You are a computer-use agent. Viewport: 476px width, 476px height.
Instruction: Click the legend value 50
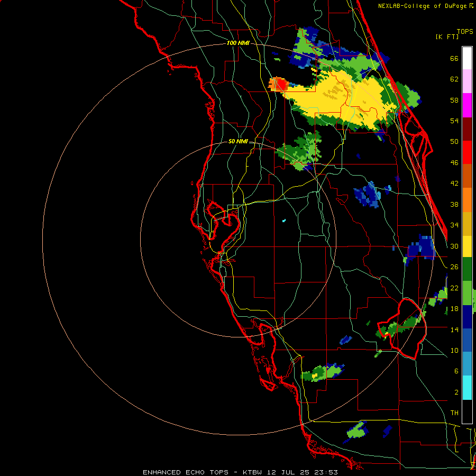click(454, 141)
